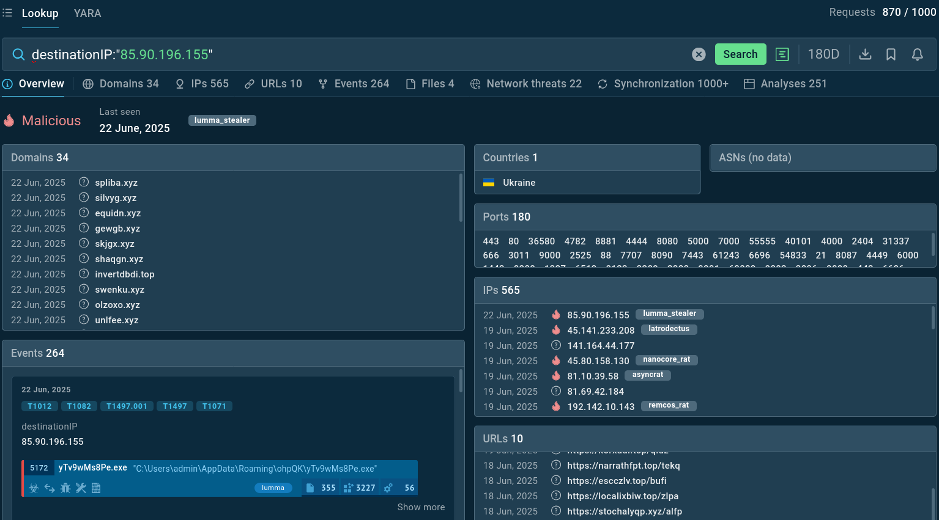Click port 36580 in Ports panel
Screen dimensions: 939x520
point(541,241)
